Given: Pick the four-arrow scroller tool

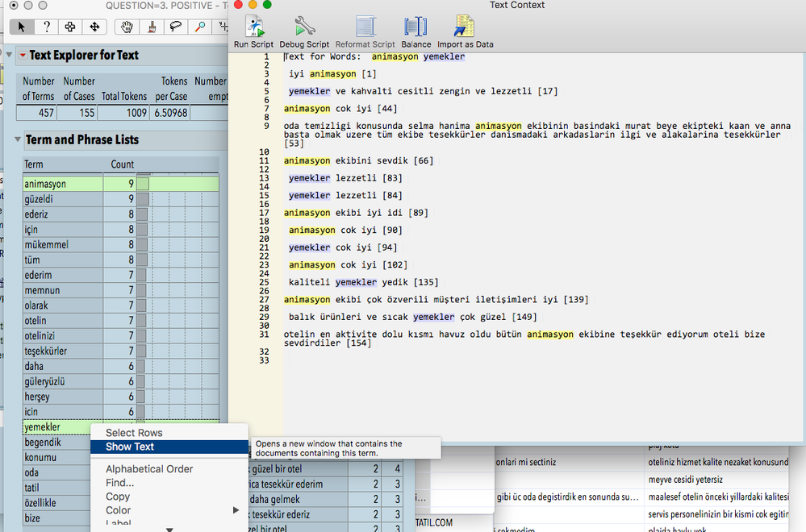Looking at the screenshot, I should 94,27.
